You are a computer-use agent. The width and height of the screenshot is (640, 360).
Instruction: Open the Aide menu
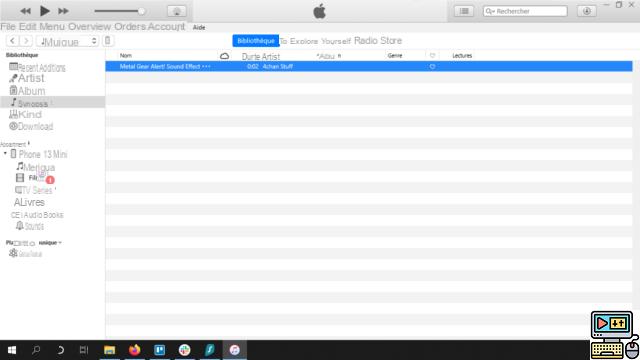coord(199,27)
